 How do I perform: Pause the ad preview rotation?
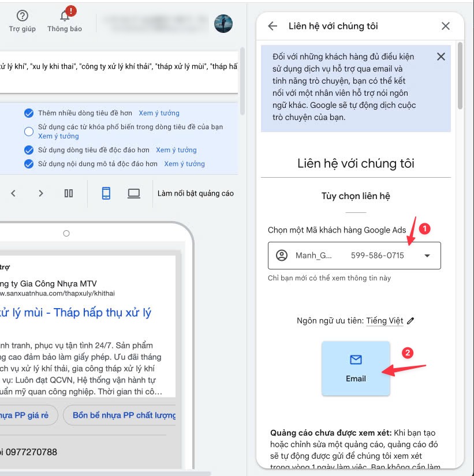(x=69, y=193)
